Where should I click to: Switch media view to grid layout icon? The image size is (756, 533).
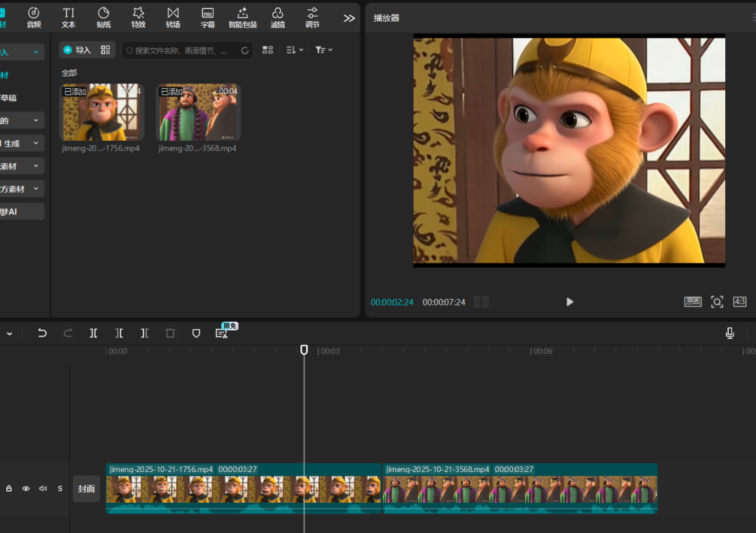coord(267,50)
